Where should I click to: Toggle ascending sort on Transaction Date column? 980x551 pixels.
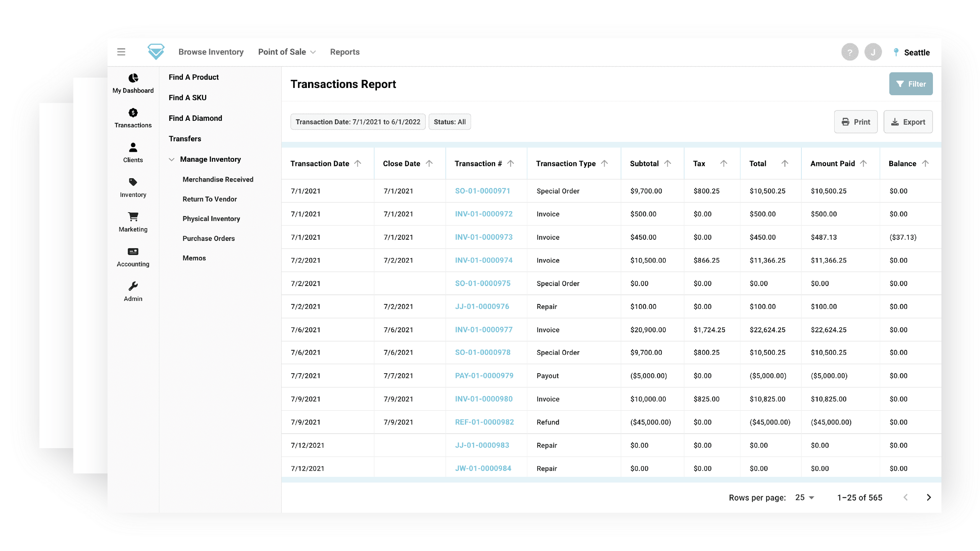tap(358, 163)
